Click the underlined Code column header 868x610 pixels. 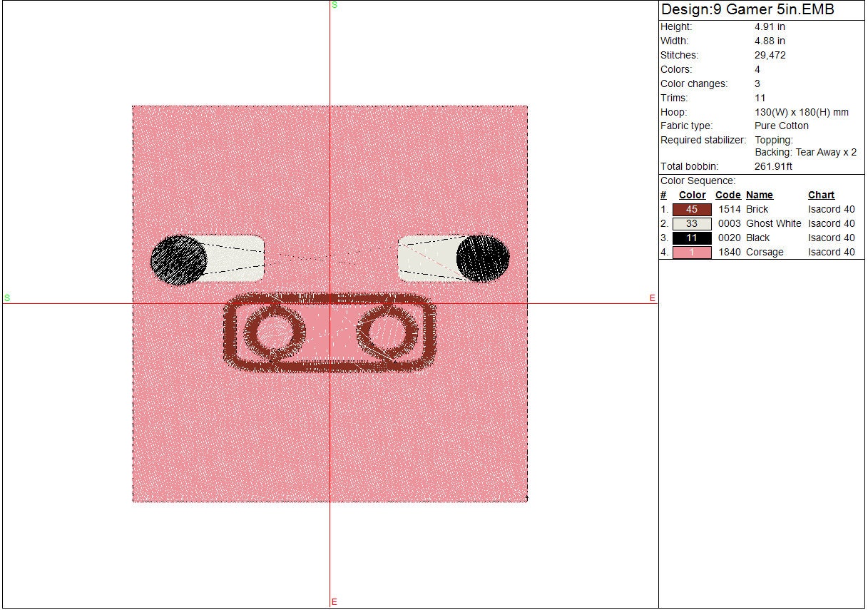pos(727,195)
